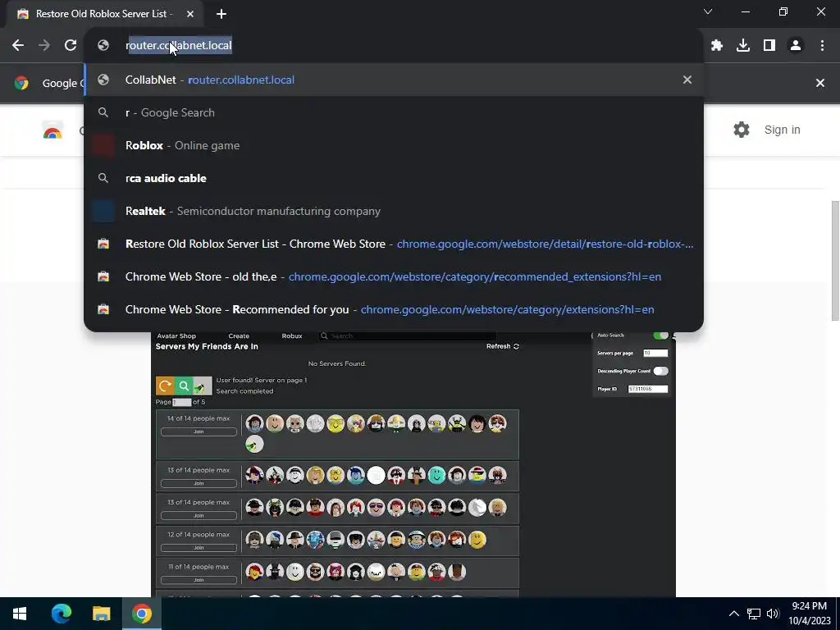Go back with the browser back arrow
Screen dimensions: 840x630
18,46
